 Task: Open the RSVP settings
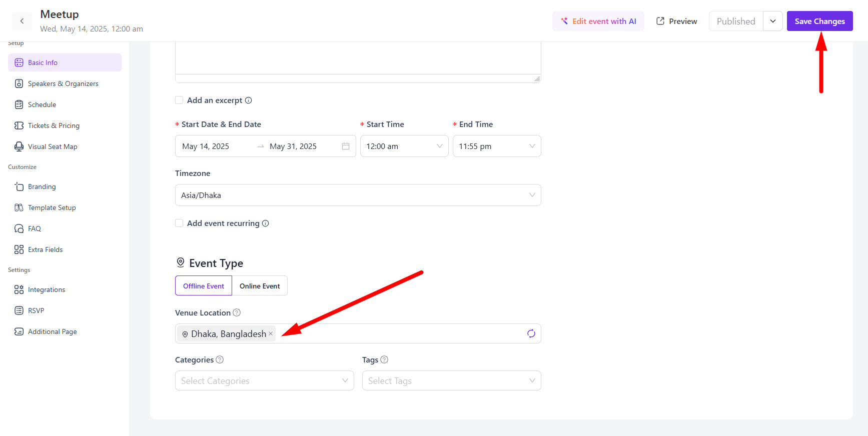tap(65, 310)
